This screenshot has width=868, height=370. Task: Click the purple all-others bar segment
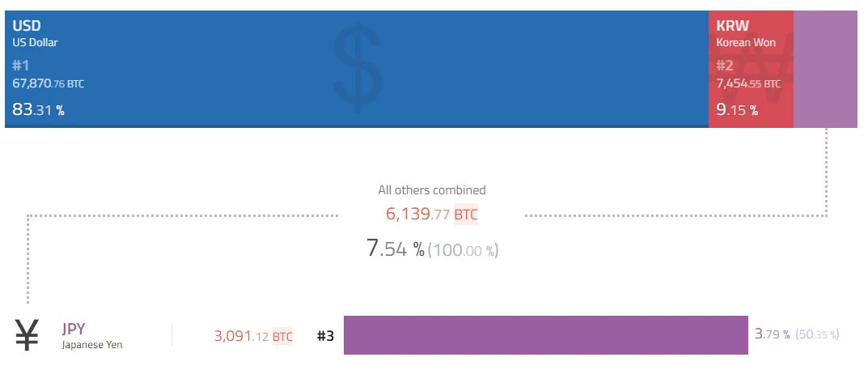(x=825, y=69)
